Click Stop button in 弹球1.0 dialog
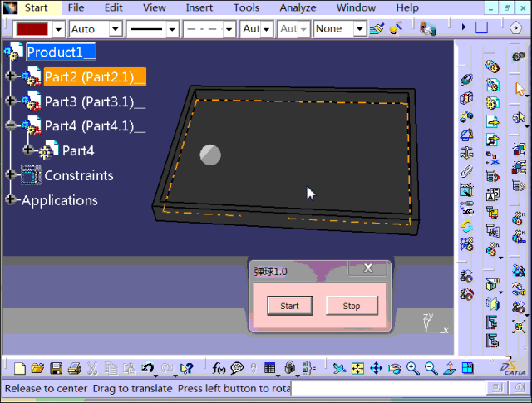The image size is (532, 403). 352,306
